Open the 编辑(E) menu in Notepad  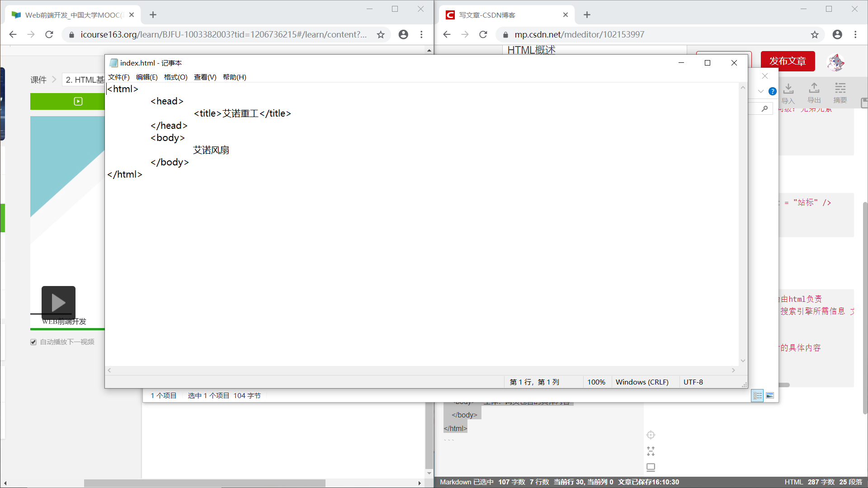pyautogui.click(x=146, y=77)
